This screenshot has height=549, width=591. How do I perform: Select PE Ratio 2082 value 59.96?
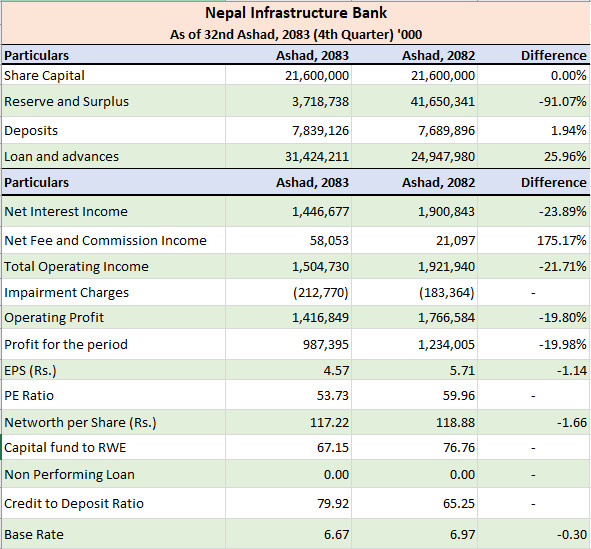(459, 396)
